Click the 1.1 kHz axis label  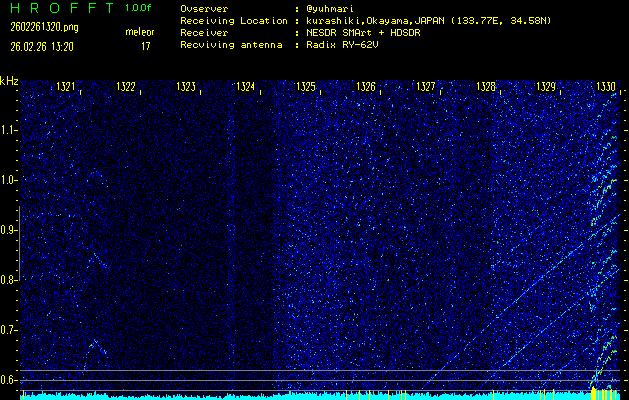(x=7, y=130)
